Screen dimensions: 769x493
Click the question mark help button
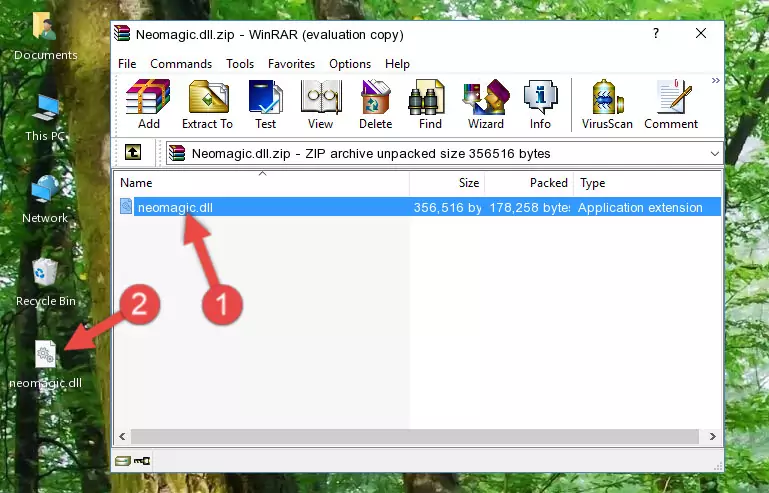pyautogui.click(x=656, y=33)
